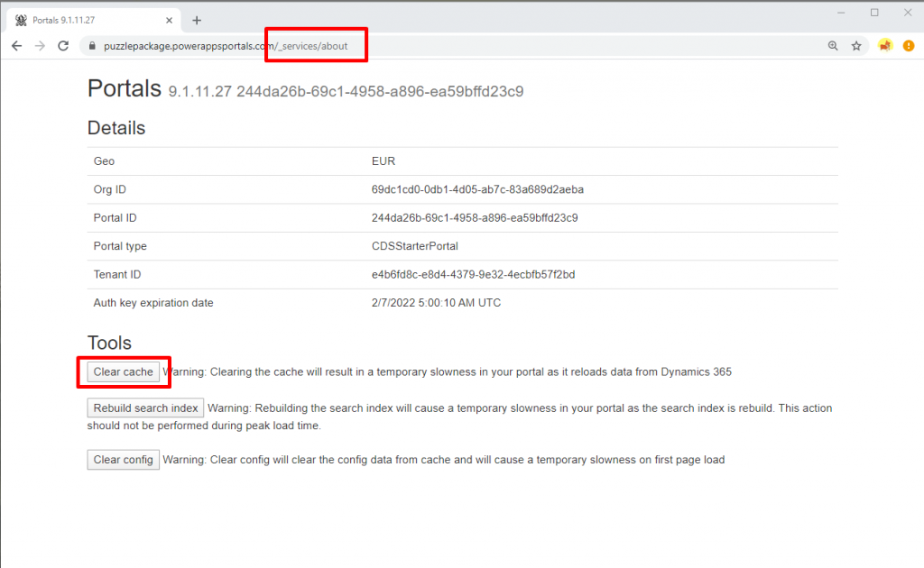Select the Clear cache warning text
Image resolution: width=924 pixels, height=568 pixels.
point(448,372)
